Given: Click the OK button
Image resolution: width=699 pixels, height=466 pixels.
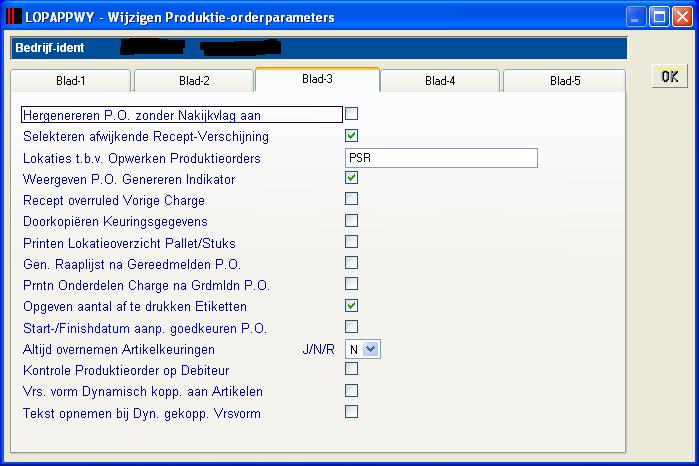Looking at the screenshot, I should pyautogui.click(x=670, y=76).
